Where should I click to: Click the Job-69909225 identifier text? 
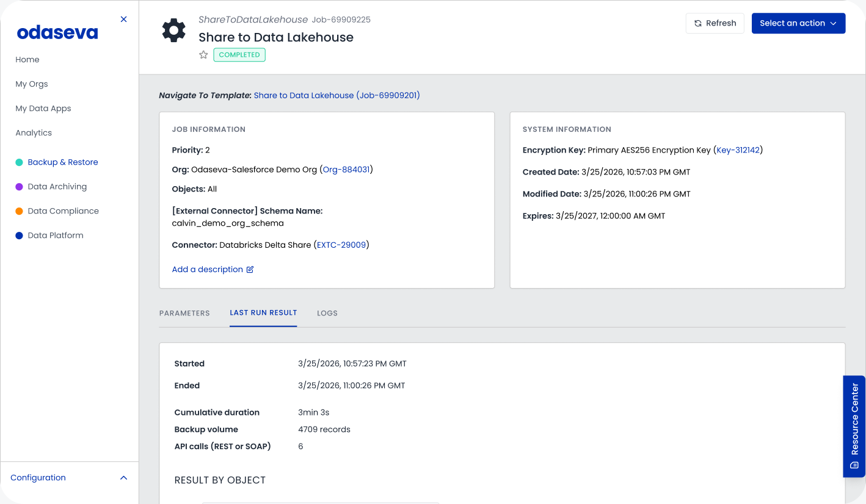coord(341,20)
